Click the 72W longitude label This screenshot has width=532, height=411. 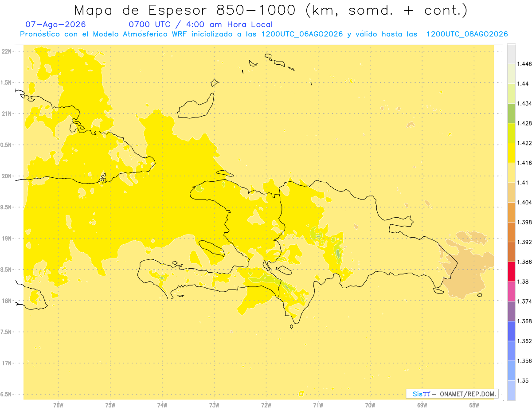266,405
